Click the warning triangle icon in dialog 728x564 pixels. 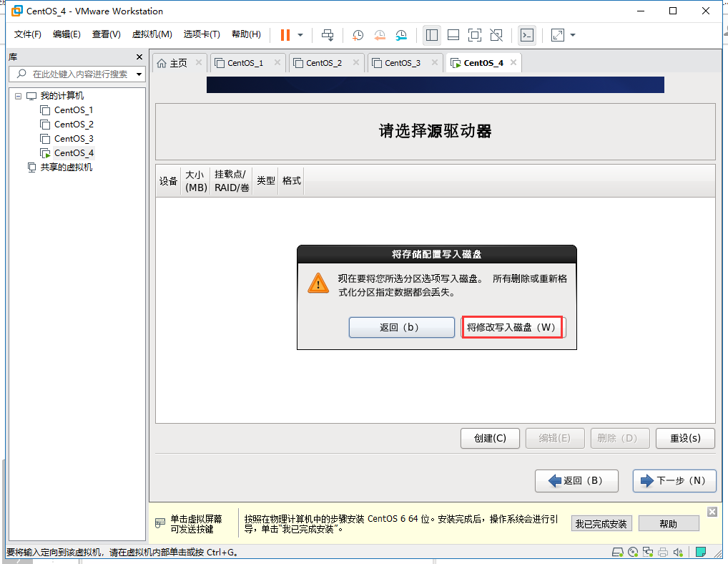click(x=318, y=283)
